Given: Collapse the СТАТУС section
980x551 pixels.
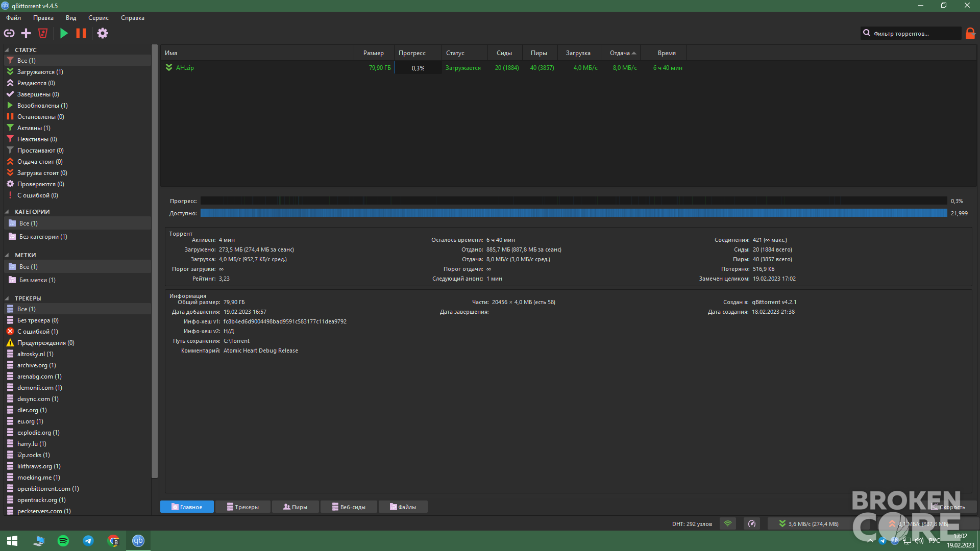Looking at the screenshot, I should 7,50.
